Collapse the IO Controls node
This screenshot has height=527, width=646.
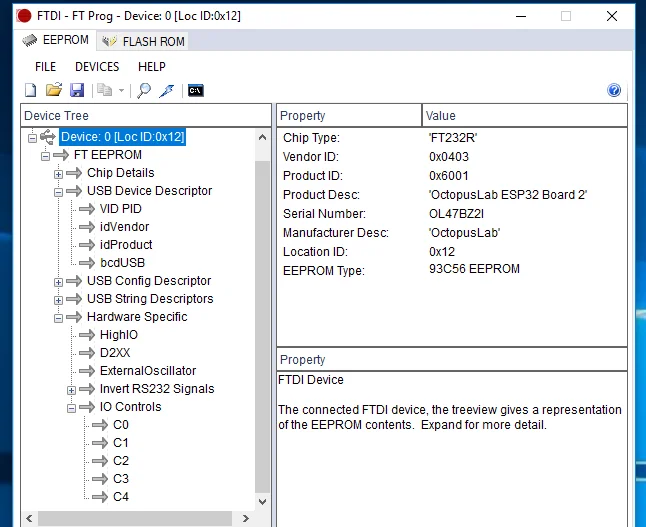[x=72, y=408]
